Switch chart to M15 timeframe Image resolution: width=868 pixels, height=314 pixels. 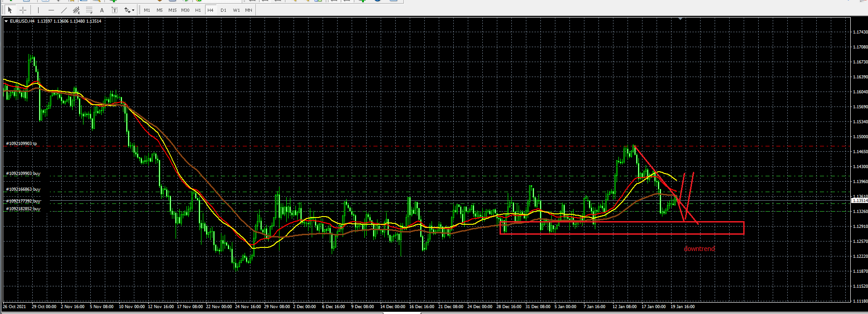click(x=172, y=10)
